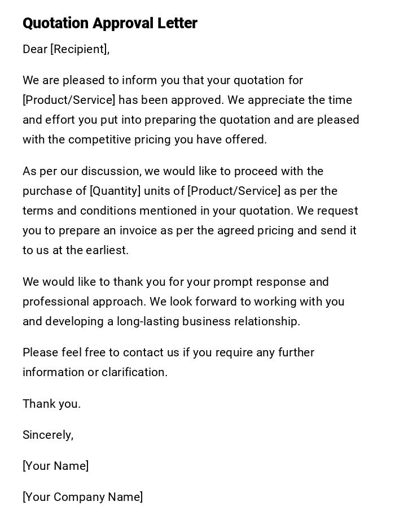Screen dimensions: 395x532
Task: Click the [Recipient] placeholder in the greeting
Action: [79, 50]
